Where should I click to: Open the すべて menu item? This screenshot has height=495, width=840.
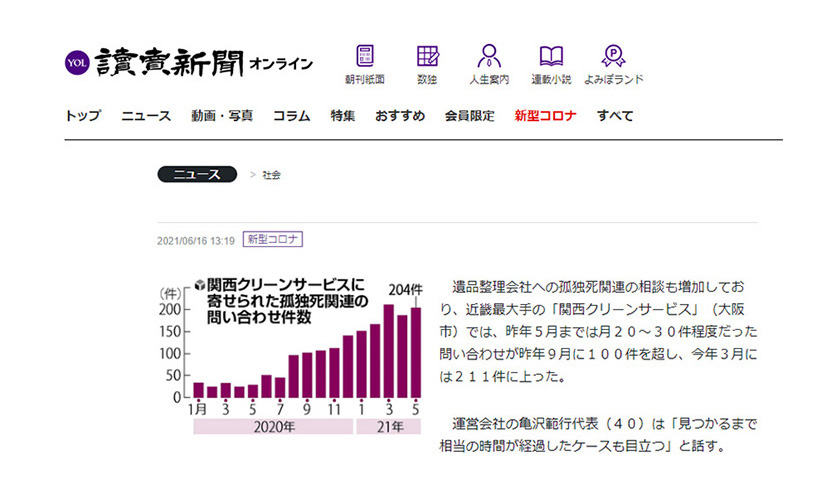[x=615, y=116]
